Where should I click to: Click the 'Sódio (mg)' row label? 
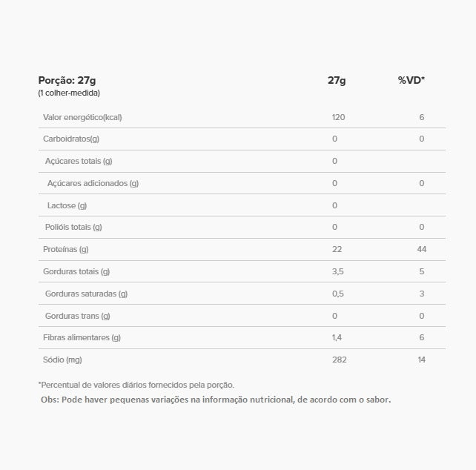tap(62, 360)
